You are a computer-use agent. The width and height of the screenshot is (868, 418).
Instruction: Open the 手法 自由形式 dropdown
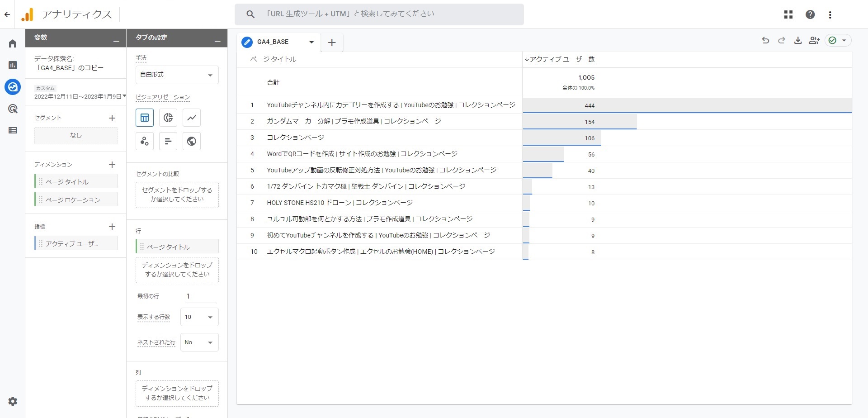(177, 75)
